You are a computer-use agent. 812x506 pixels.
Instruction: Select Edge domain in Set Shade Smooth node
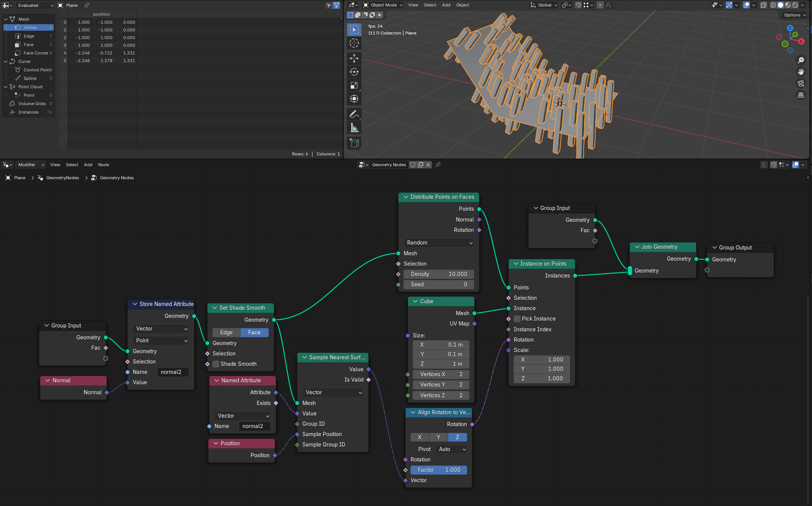click(226, 332)
